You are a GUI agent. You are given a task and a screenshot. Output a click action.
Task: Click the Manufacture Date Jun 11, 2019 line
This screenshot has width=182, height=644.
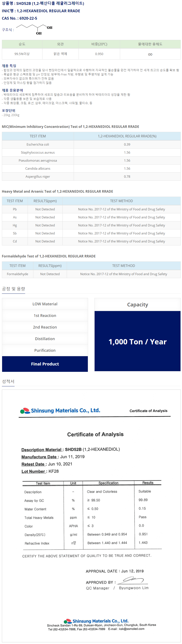(53, 457)
